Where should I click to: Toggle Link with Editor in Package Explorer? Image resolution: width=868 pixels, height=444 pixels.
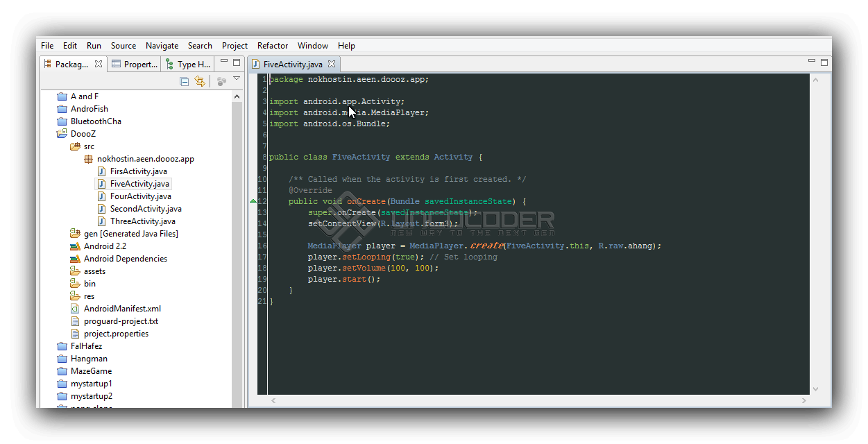(200, 81)
